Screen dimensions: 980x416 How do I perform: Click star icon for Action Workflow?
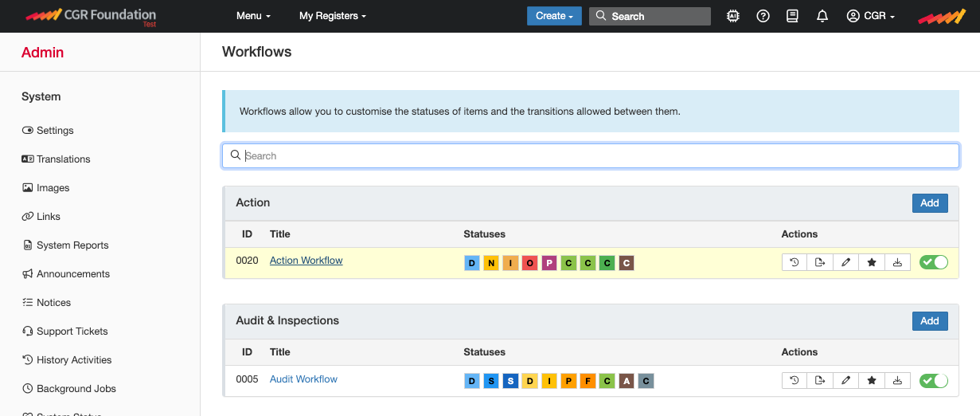pyautogui.click(x=872, y=262)
